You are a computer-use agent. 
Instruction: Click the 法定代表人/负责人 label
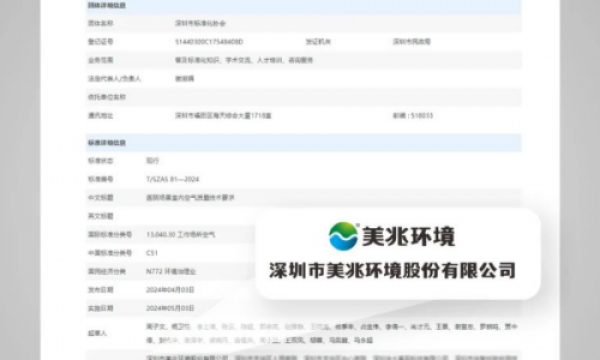coord(114,79)
